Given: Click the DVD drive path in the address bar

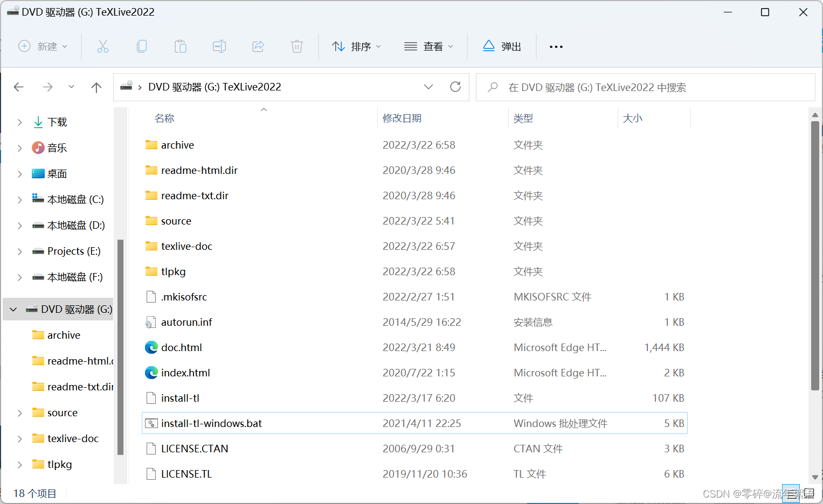Looking at the screenshot, I should pyautogui.click(x=215, y=87).
